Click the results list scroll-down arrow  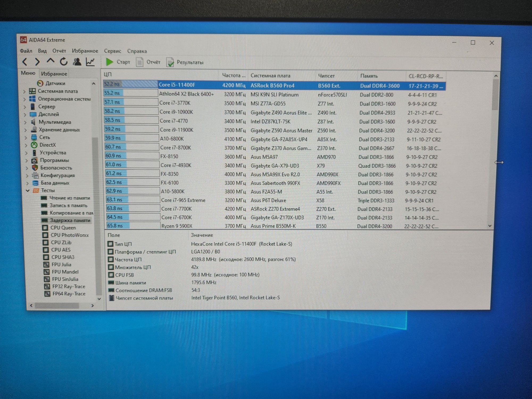pos(490,226)
